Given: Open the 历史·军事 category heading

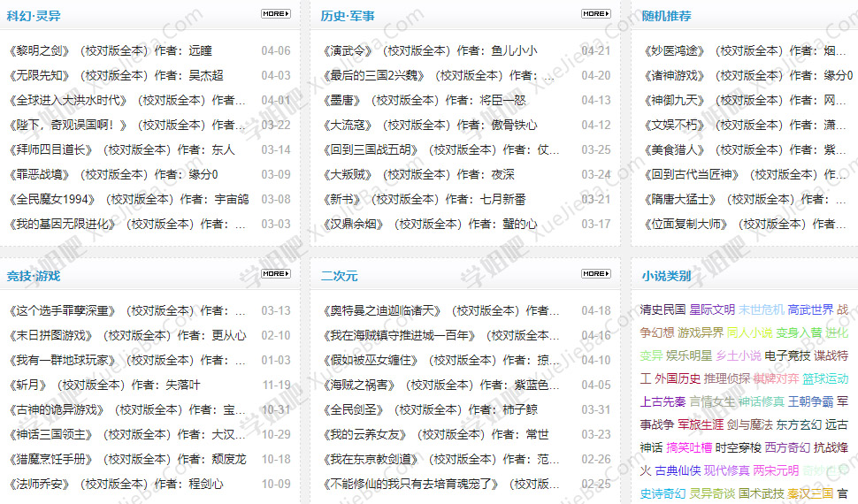Looking at the screenshot, I should tap(348, 16).
